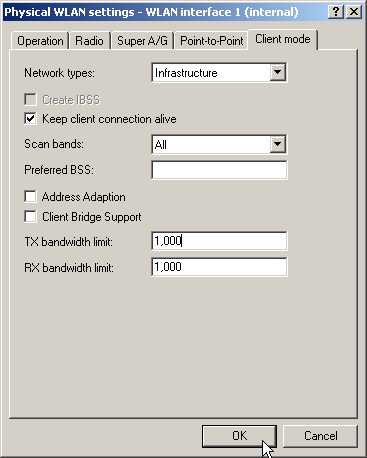This screenshot has height=458, width=367.
Task: Toggle Keep client connection alive checkbox
Action: click(x=30, y=119)
